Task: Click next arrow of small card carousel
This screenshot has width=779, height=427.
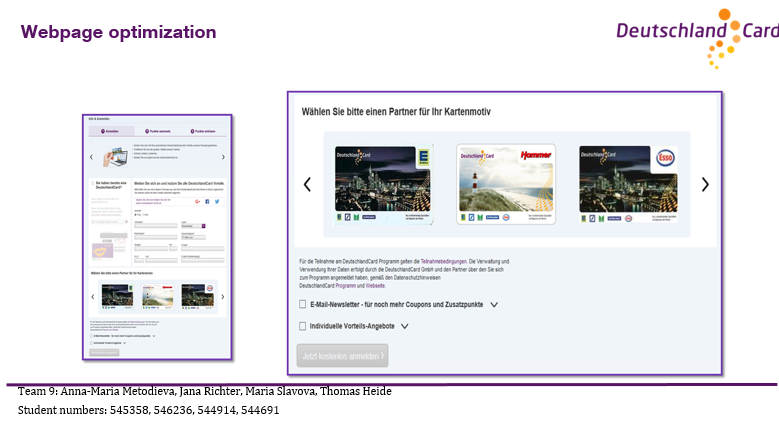Action: click(223, 297)
